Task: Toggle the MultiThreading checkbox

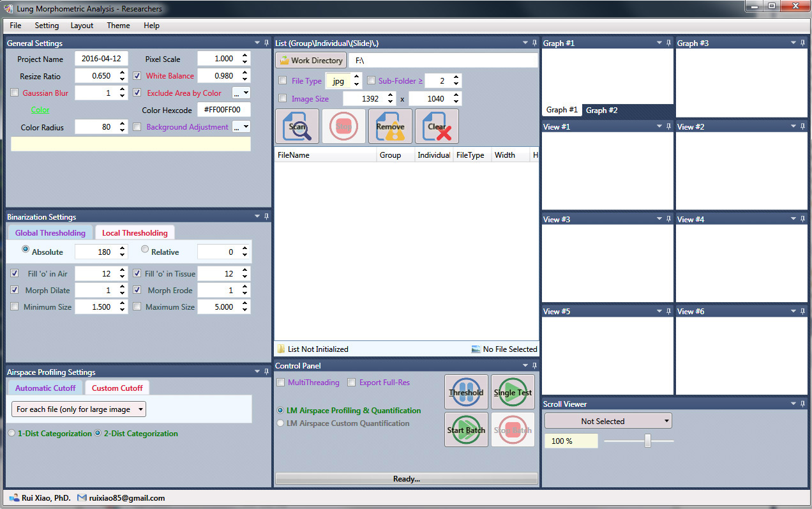Action: [x=281, y=383]
